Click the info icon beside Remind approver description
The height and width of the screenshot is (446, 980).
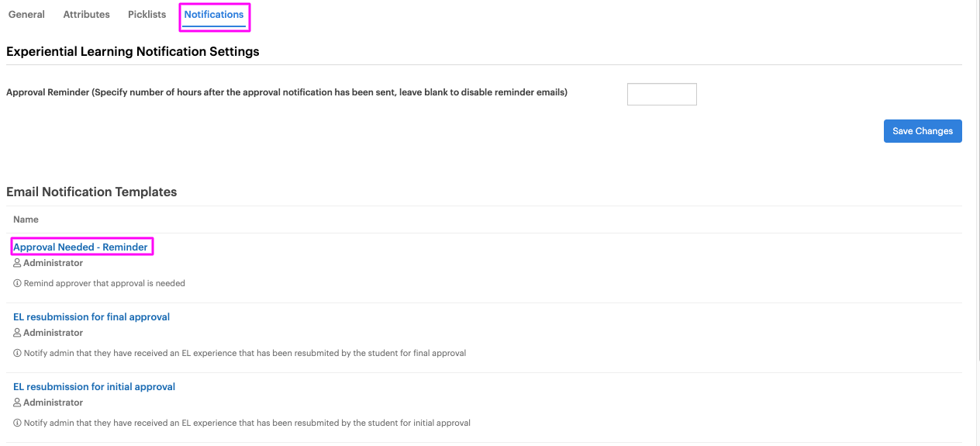pos(17,283)
